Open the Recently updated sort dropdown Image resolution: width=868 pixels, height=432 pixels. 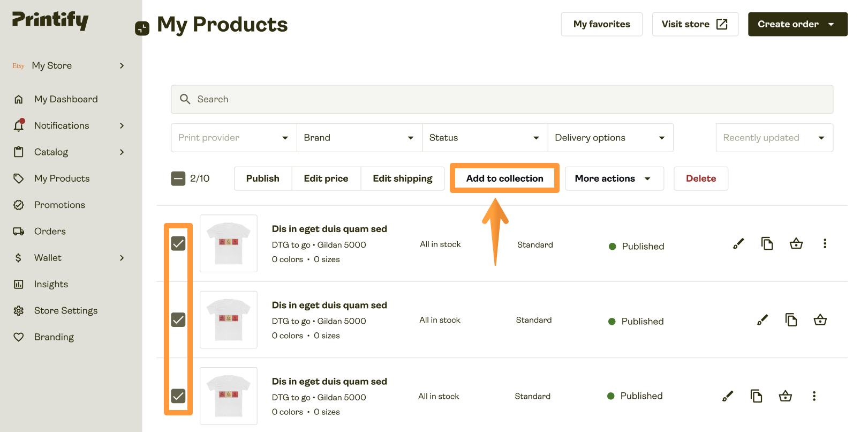click(x=774, y=138)
